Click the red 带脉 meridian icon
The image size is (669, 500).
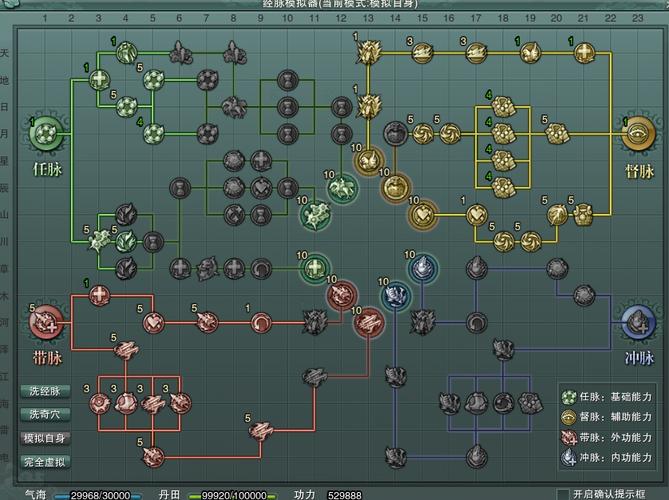(46, 321)
